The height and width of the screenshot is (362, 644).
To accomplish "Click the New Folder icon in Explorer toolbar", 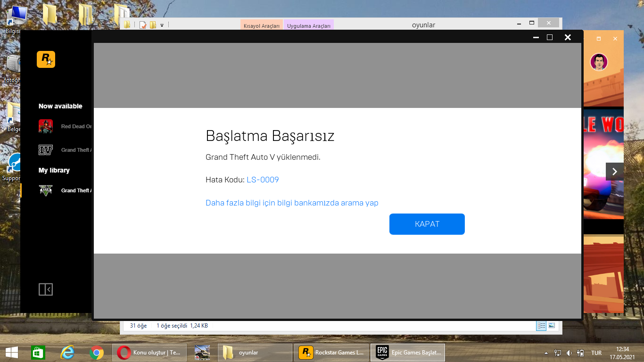I will (153, 25).
